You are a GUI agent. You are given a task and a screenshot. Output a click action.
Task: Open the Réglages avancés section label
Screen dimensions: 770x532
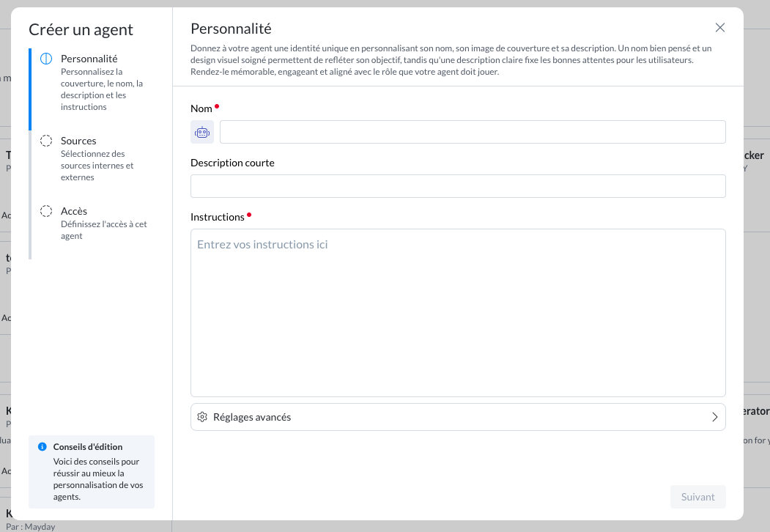click(x=252, y=417)
